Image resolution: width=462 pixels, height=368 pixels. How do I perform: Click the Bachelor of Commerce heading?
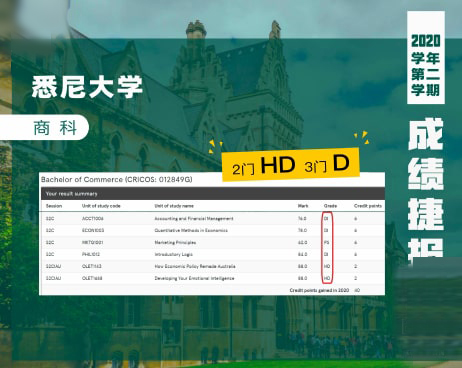pyautogui.click(x=117, y=179)
